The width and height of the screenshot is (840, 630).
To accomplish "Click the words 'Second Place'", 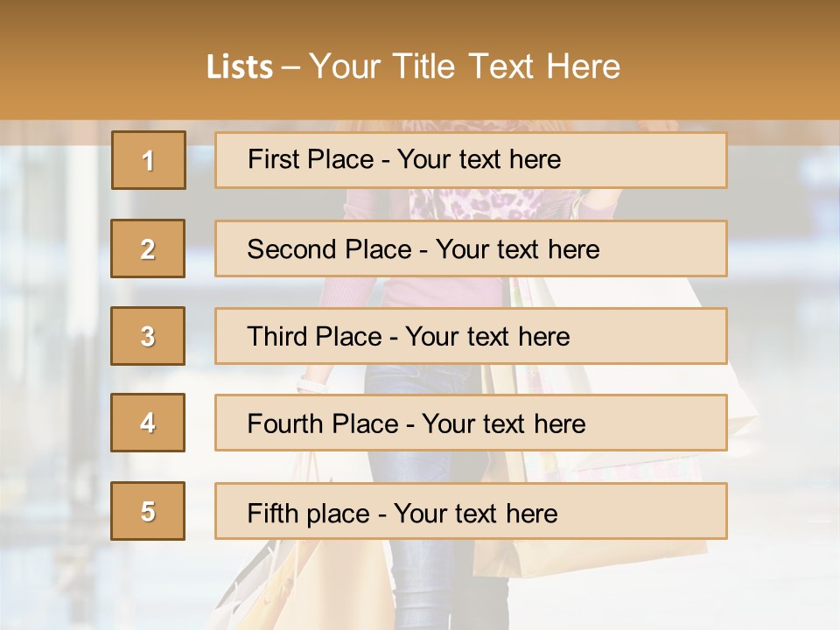I will [x=329, y=249].
